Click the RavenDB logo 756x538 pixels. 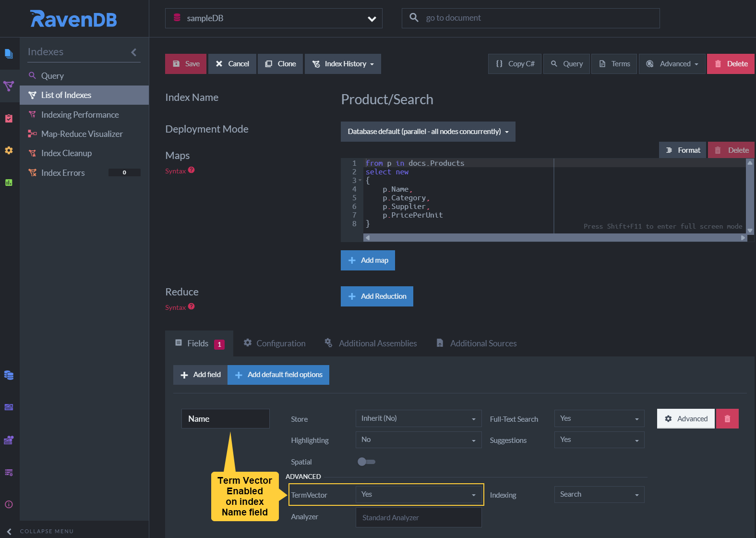[x=73, y=19]
